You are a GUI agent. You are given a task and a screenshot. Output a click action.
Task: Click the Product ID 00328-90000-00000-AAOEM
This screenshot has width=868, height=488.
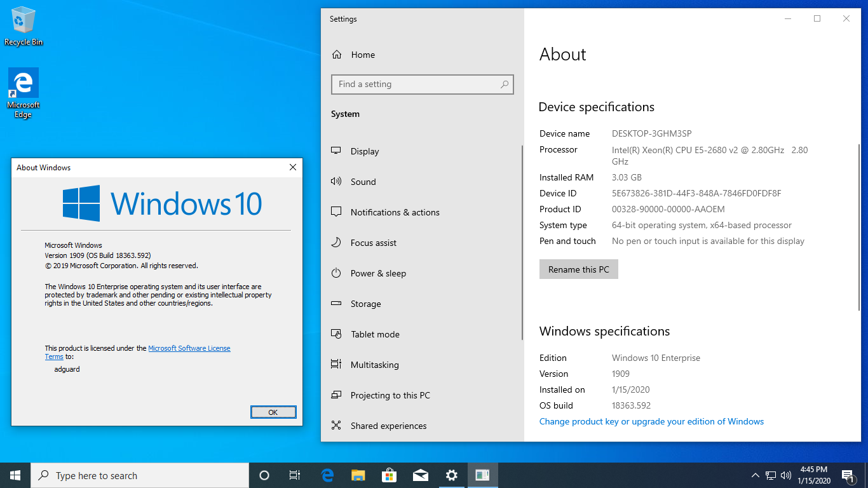pos(668,209)
